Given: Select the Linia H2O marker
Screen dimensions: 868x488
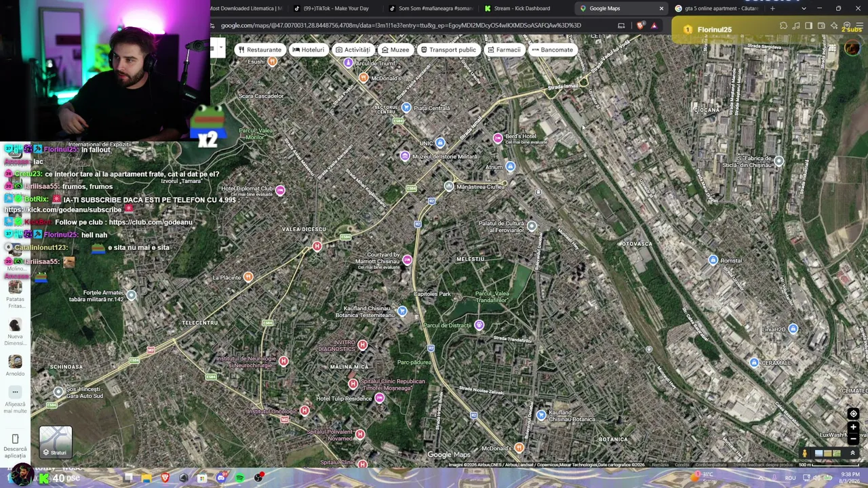Looking at the screenshot, I should coord(793,329).
